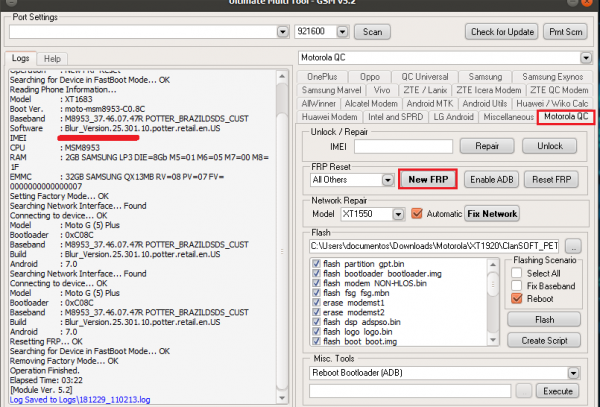Click the Unlock button
This screenshot has width=600, height=407.
point(549,146)
